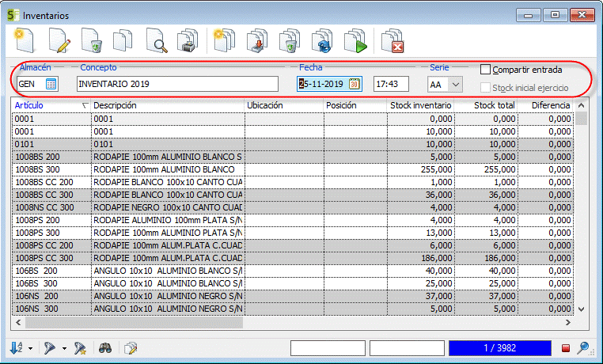Cancel with the red X pages icon

[393, 40]
